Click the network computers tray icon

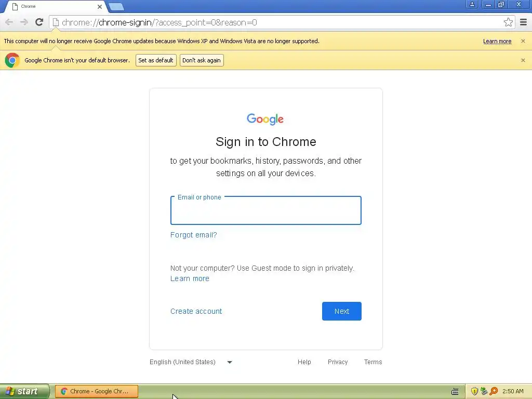(x=484, y=391)
